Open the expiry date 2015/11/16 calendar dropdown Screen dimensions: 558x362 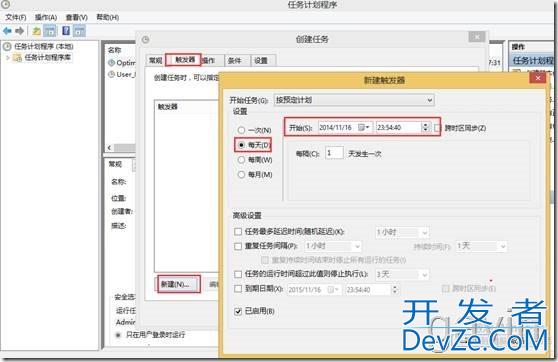pos(334,290)
